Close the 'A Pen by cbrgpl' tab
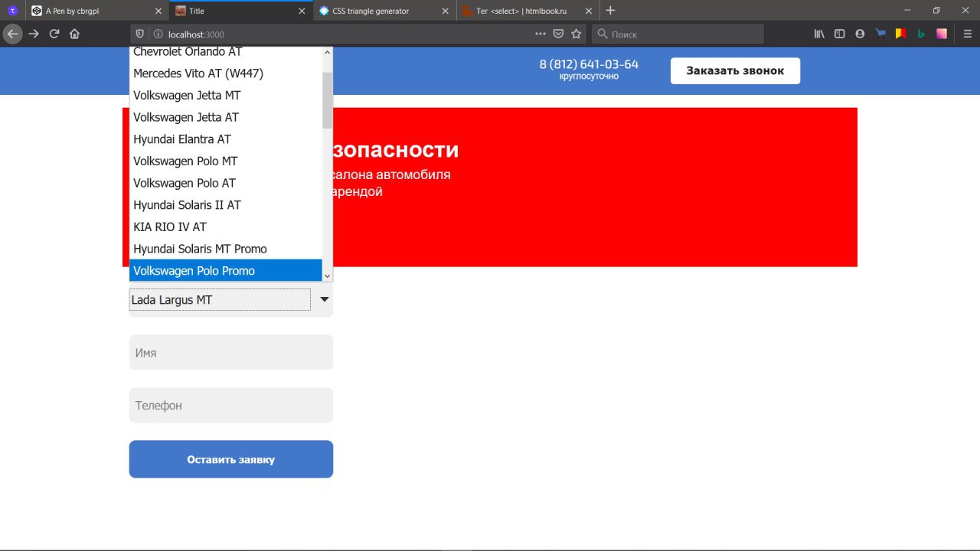The width and height of the screenshot is (980, 551). 158,11
